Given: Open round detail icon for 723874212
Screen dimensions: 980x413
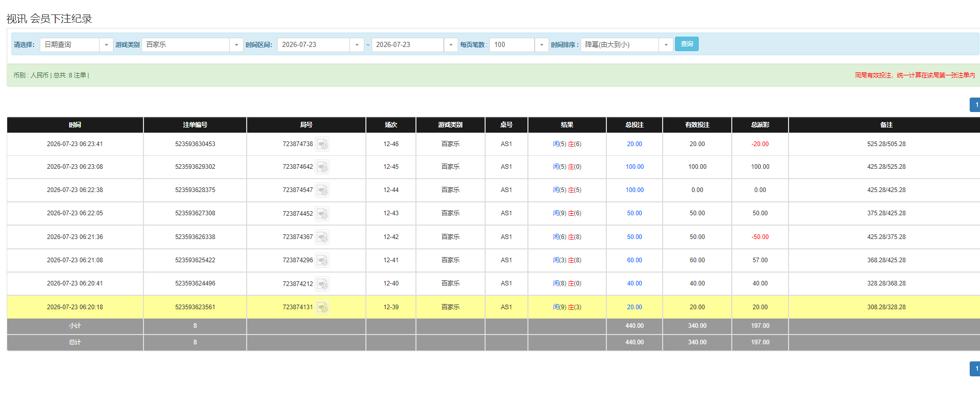Looking at the screenshot, I should click(323, 283).
